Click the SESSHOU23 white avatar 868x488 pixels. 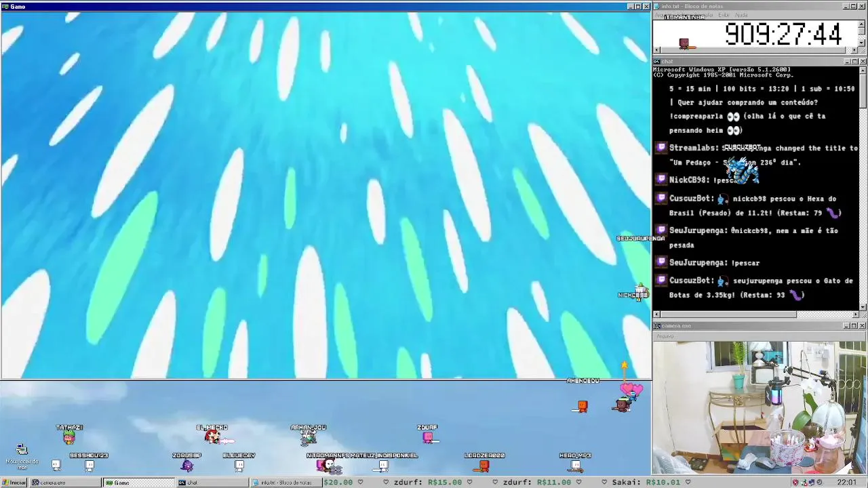click(89, 465)
